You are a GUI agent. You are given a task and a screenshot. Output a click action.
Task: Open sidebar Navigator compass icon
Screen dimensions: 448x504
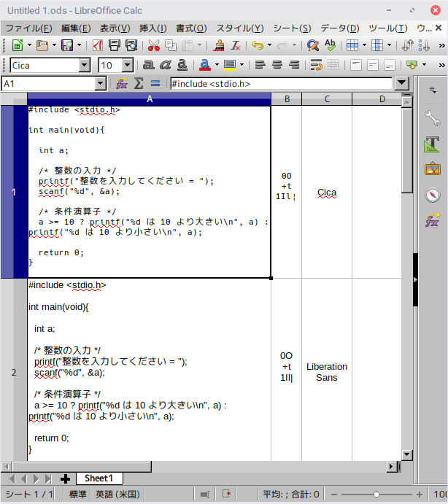(x=432, y=195)
